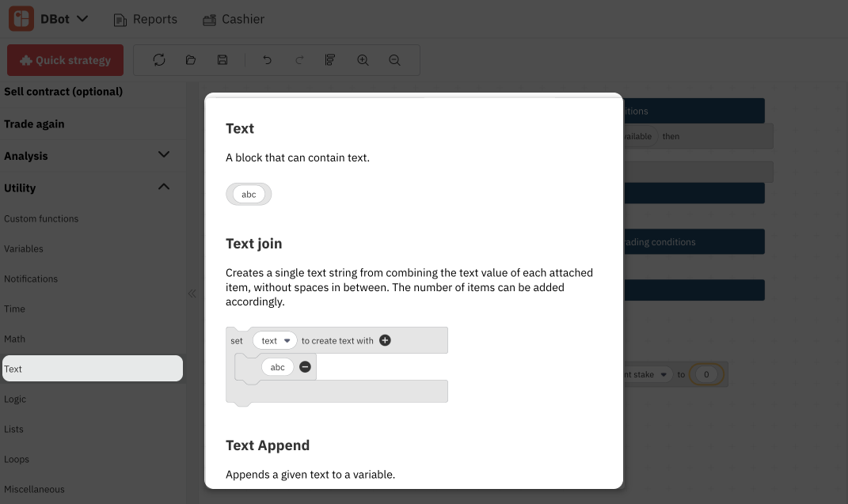848x504 pixels.
Task: Undo the last action
Action: coord(268,60)
